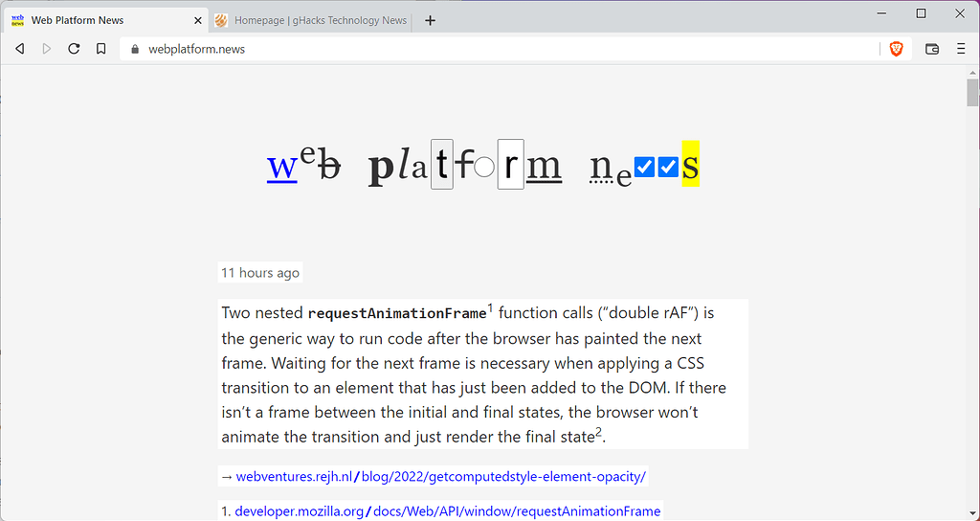Screen dimensions: 980x521
Task: Open developer.mozilla.org requestAnimationFrame link
Action: [448, 511]
